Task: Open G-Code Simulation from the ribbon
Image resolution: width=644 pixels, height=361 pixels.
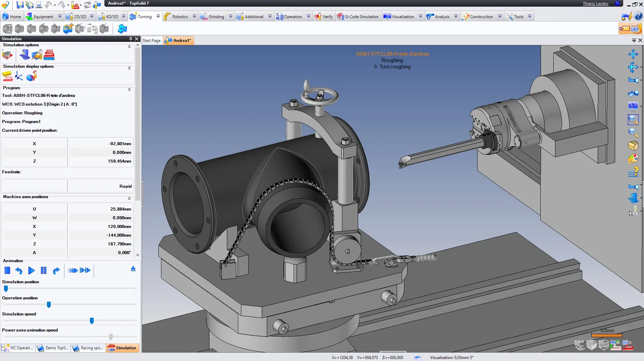Action: pyautogui.click(x=358, y=16)
